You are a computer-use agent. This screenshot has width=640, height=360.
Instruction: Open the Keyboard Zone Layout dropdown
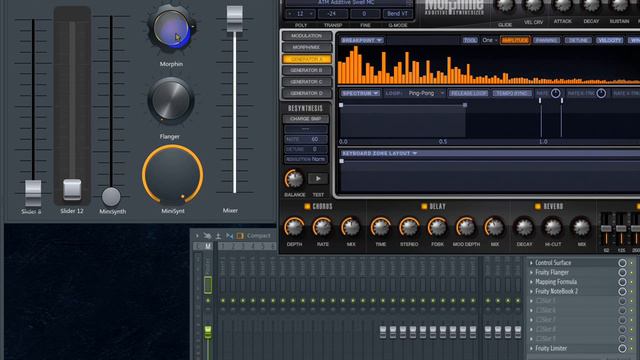(x=379, y=153)
